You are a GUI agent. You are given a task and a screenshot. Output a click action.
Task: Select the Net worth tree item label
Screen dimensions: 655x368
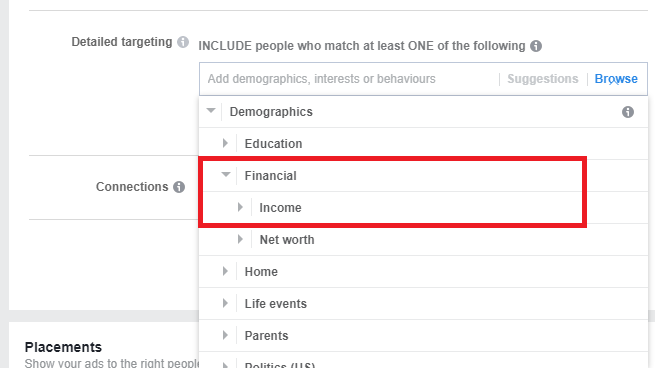287,240
